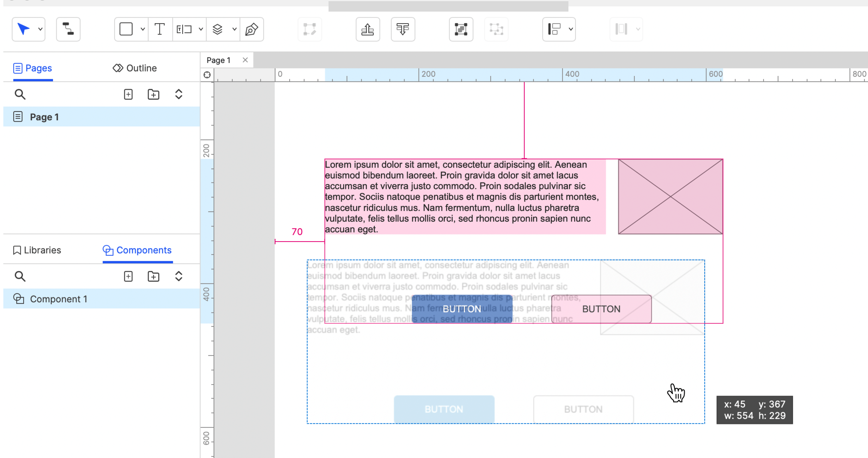Switch to the Libraries tab

[x=37, y=250]
